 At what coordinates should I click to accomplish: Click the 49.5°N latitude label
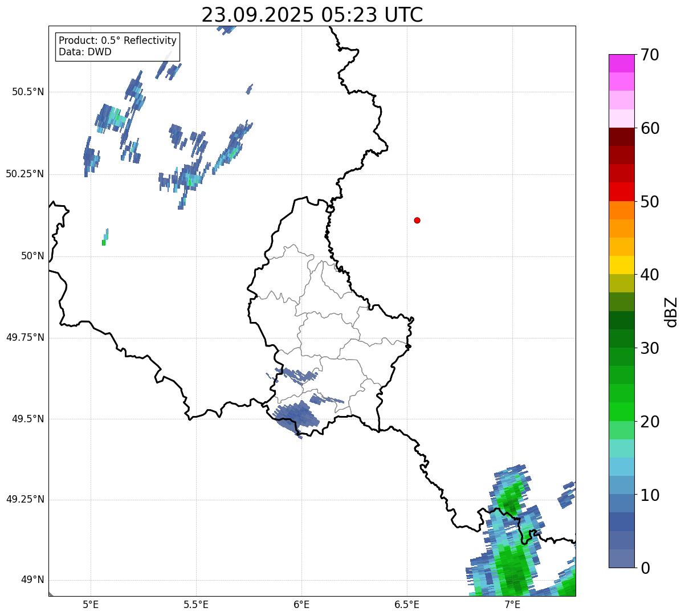click(28, 419)
